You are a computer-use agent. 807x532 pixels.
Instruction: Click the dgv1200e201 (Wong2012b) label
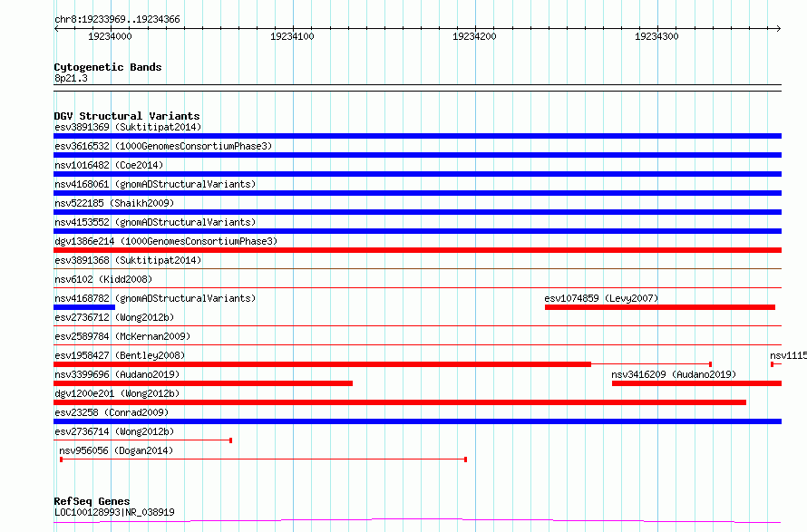pos(117,393)
